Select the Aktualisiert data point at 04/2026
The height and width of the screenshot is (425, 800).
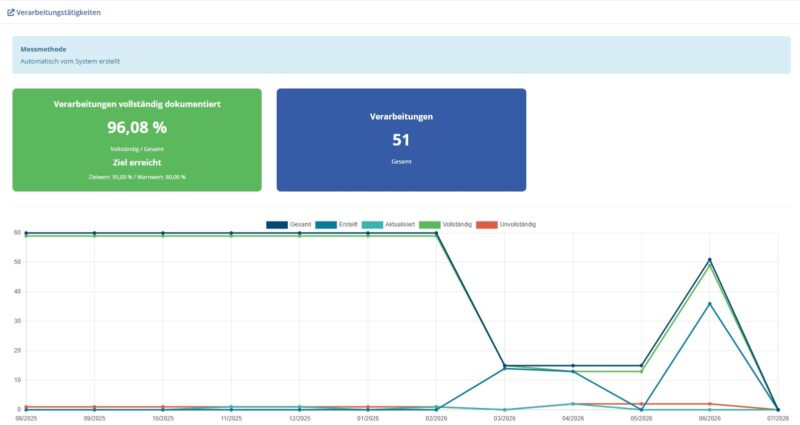click(x=573, y=404)
